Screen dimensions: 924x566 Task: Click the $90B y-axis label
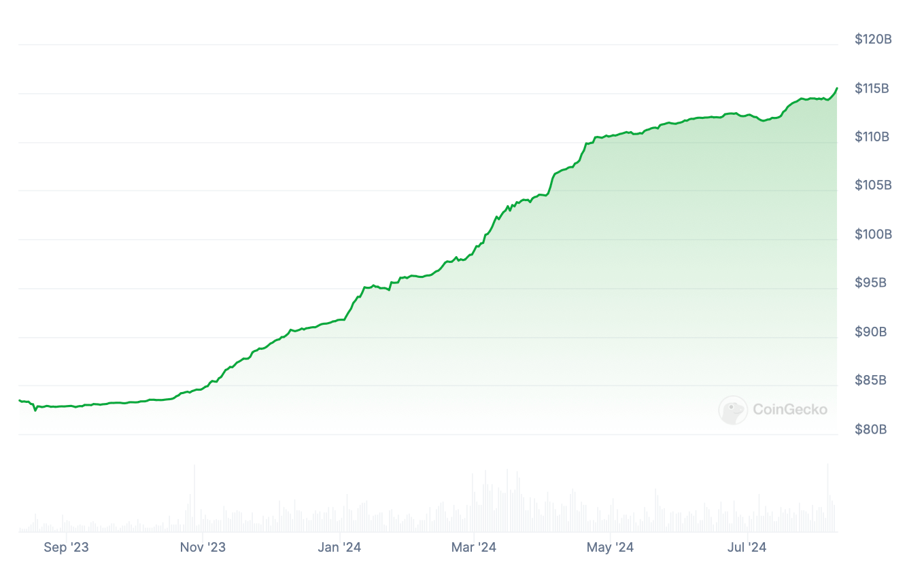click(x=870, y=332)
